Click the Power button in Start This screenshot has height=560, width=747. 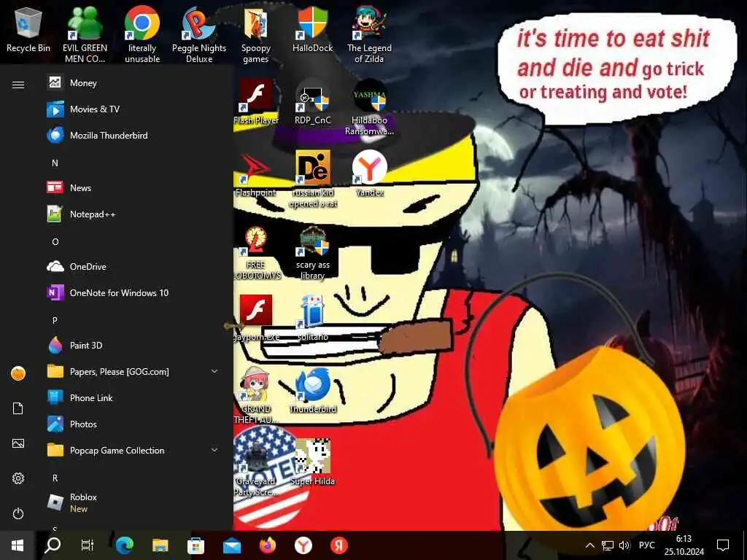coord(18,513)
